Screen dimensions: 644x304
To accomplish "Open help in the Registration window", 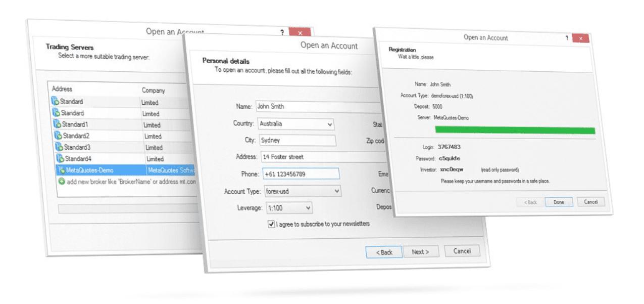I will point(567,38).
